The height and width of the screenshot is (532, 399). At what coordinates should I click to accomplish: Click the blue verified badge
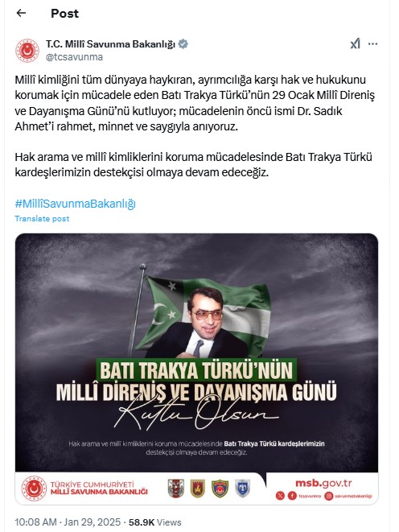(183, 44)
